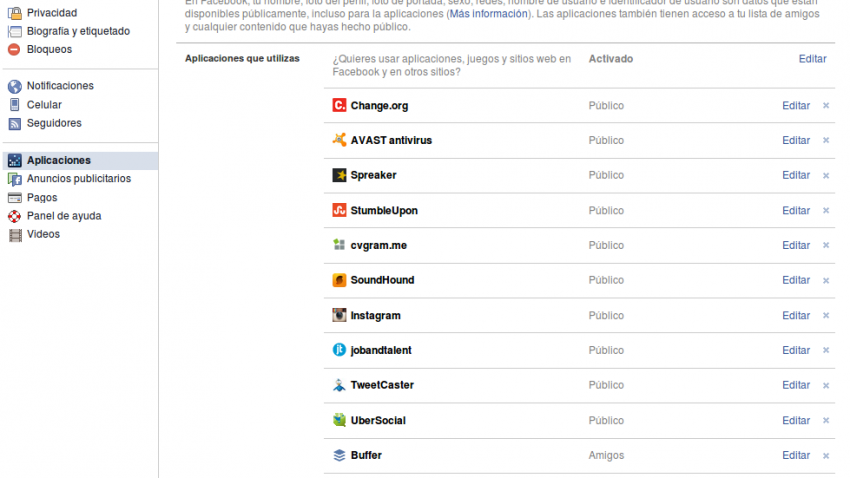The width and height of the screenshot is (850, 478).
Task: Go to Anuncios publicitarios section
Action: (78, 179)
